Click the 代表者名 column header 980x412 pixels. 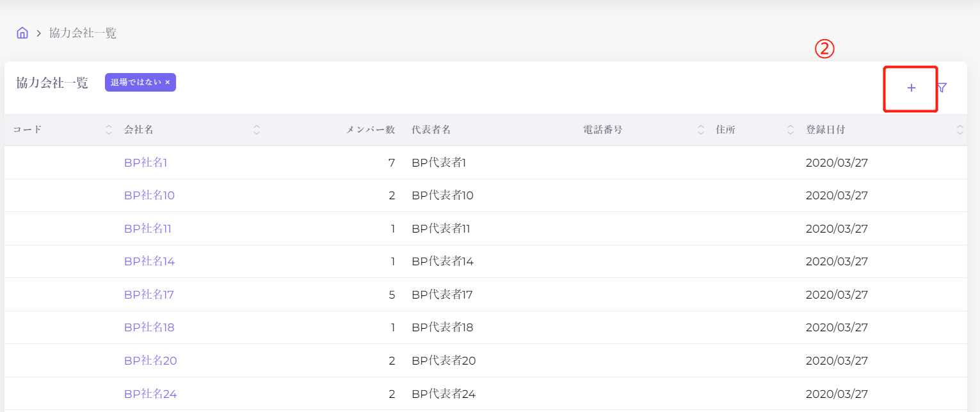[x=431, y=130]
